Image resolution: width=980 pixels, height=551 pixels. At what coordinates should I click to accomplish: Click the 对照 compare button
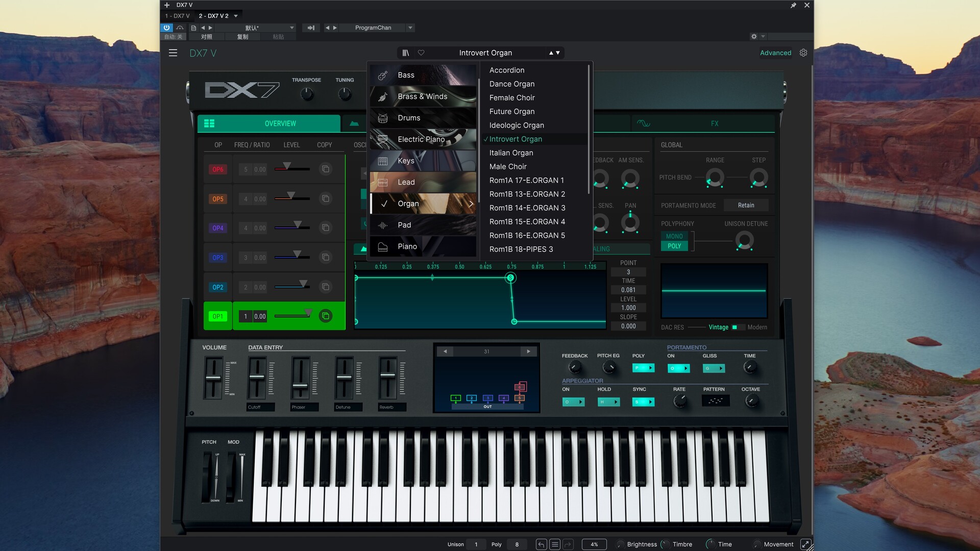[x=206, y=37]
